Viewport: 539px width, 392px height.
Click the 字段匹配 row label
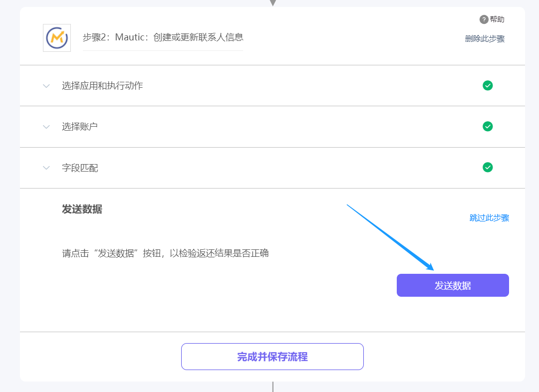tap(80, 168)
